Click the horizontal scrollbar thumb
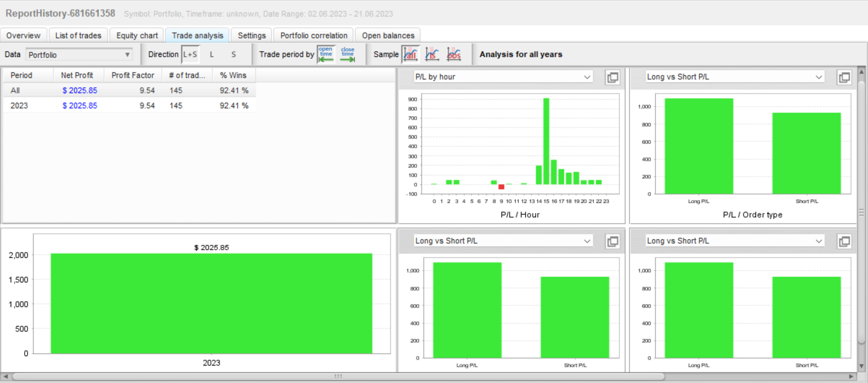The image size is (868, 383). (x=338, y=376)
